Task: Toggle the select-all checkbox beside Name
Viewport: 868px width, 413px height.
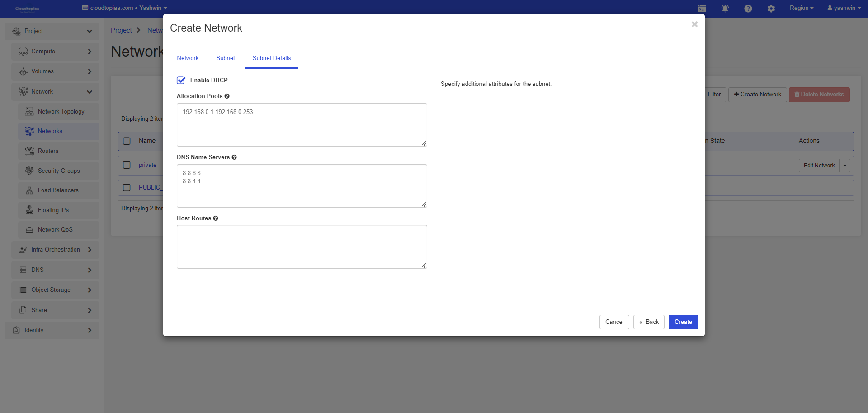Action: 127,141
